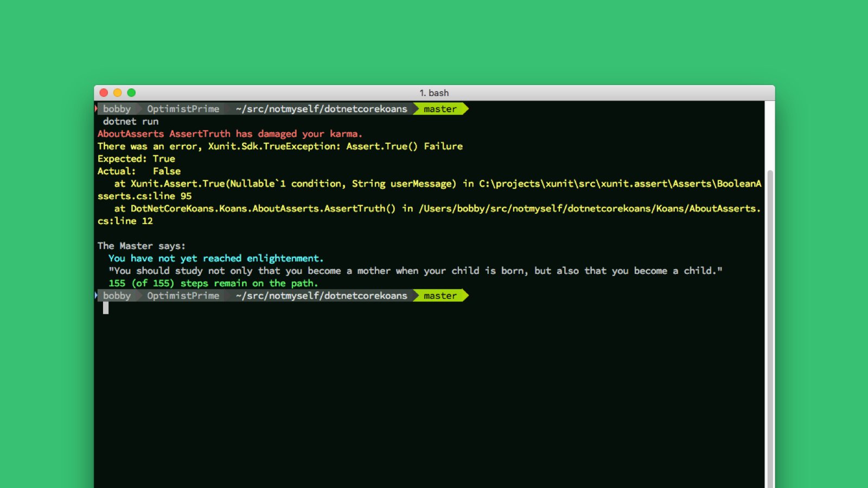Select the green master branch indicator in top prompt
Image resolution: width=868 pixels, height=488 pixels.
[440, 109]
